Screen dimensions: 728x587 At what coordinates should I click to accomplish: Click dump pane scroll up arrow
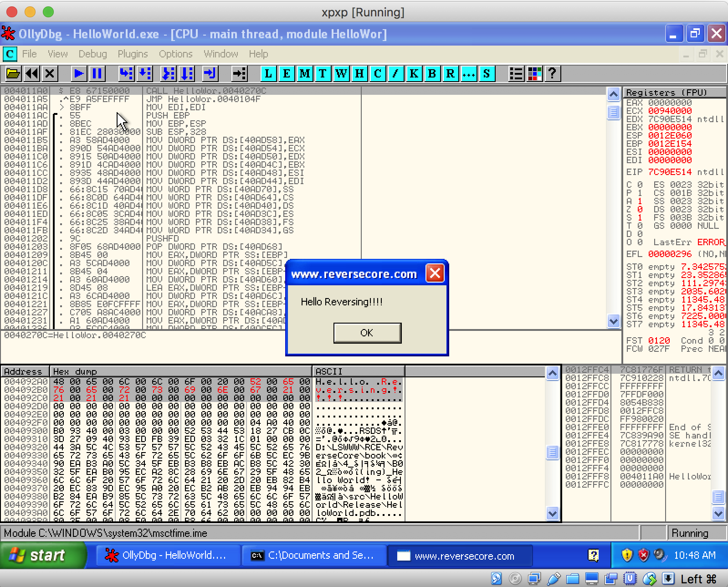[552, 374]
